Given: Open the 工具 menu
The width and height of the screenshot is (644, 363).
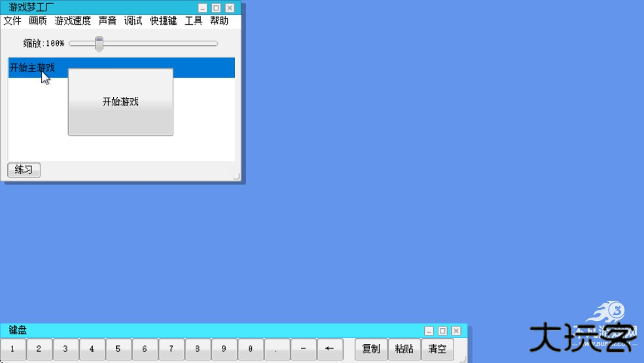Looking at the screenshot, I should 193,21.
